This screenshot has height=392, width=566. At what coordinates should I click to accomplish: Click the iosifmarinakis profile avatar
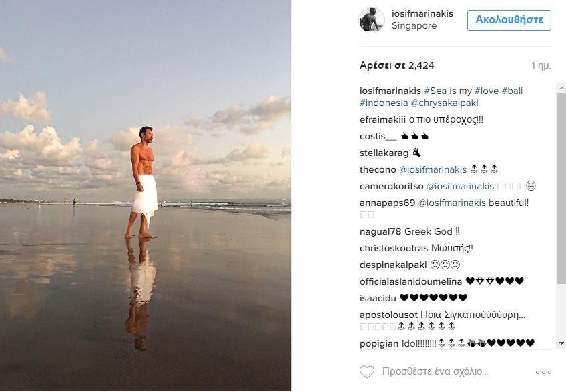(x=372, y=19)
